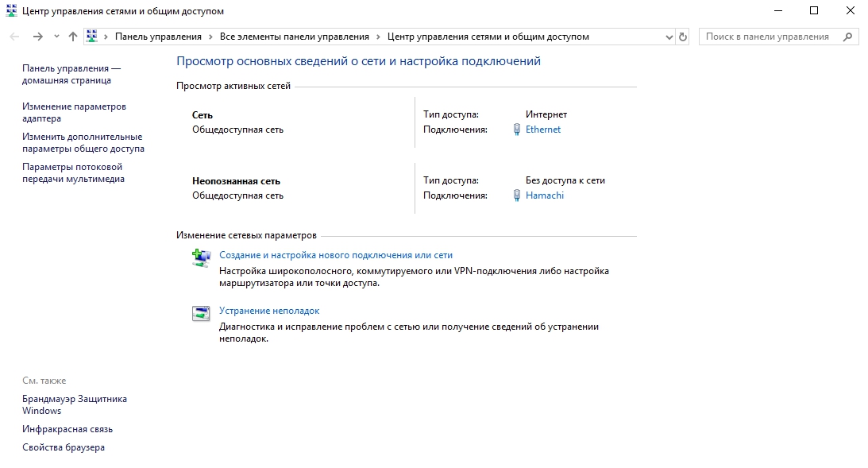Expand chevron after Все элементы панели управления

[x=378, y=37]
